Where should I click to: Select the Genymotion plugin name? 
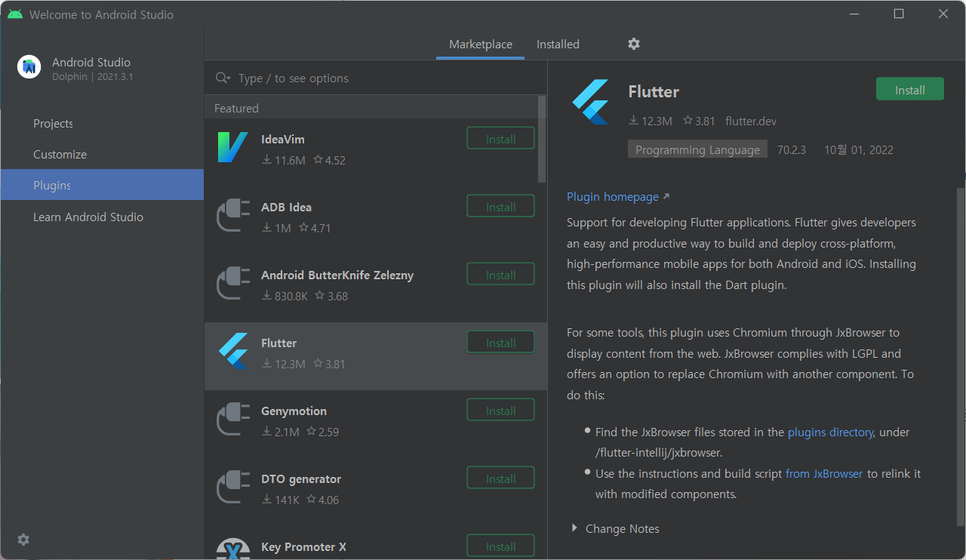point(294,411)
